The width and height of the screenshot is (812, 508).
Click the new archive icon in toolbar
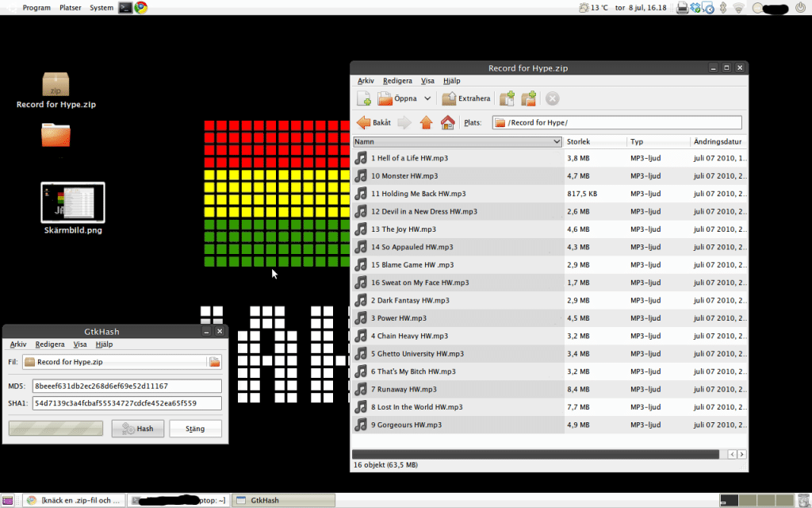pyautogui.click(x=364, y=98)
